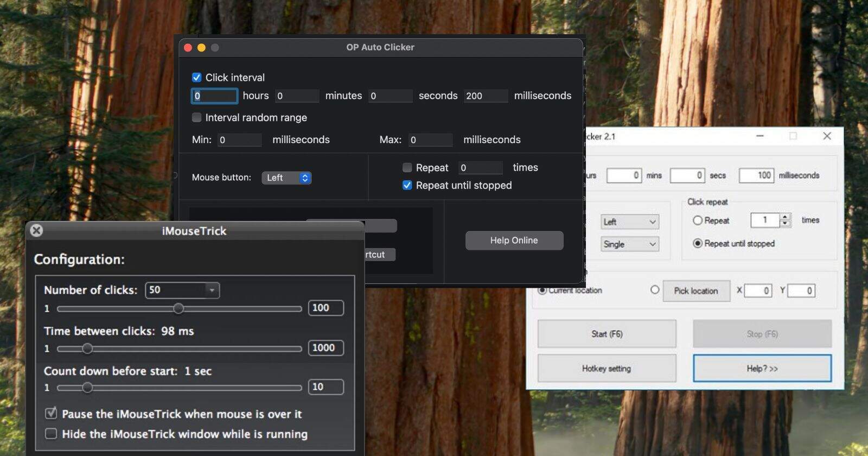The height and width of the screenshot is (456, 868).
Task: Select the Repeat radio button in Click repeat
Action: click(698, 220)
